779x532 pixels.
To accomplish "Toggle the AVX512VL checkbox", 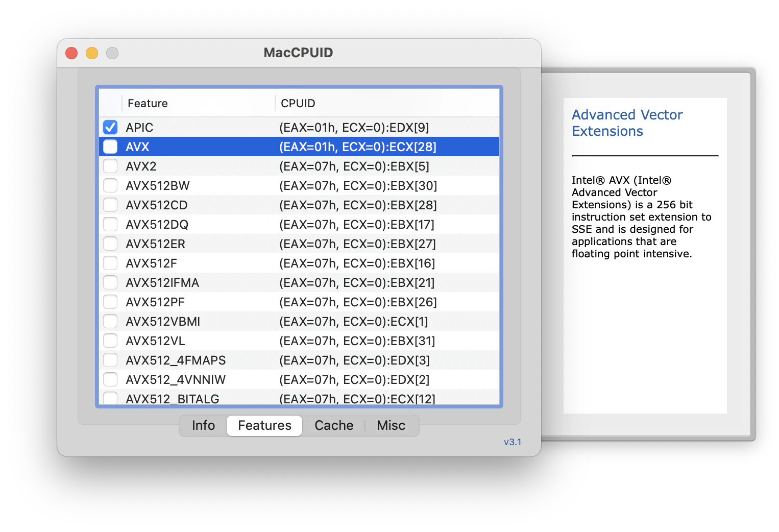I will click(110, 341).
